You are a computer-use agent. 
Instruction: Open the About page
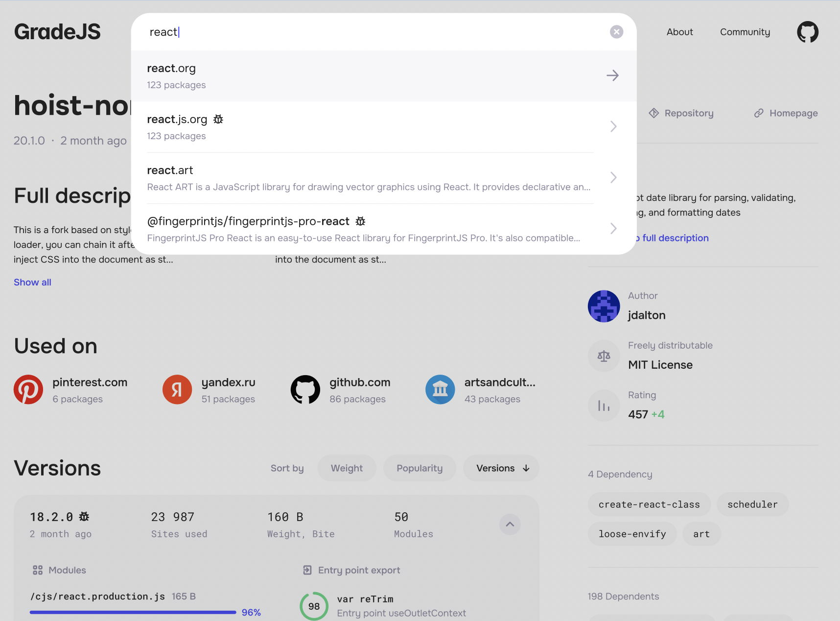(679, 32)
